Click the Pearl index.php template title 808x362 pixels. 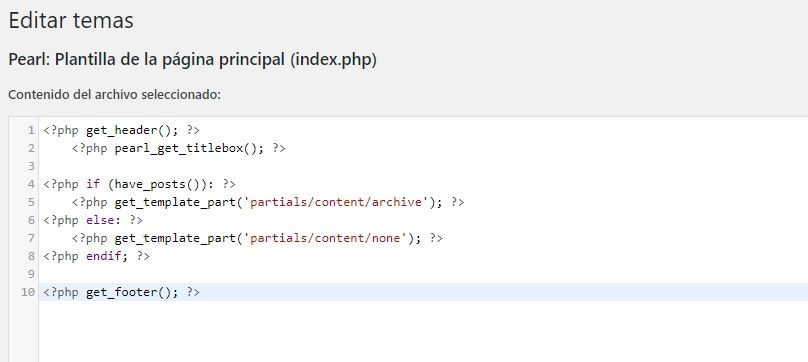193,60
